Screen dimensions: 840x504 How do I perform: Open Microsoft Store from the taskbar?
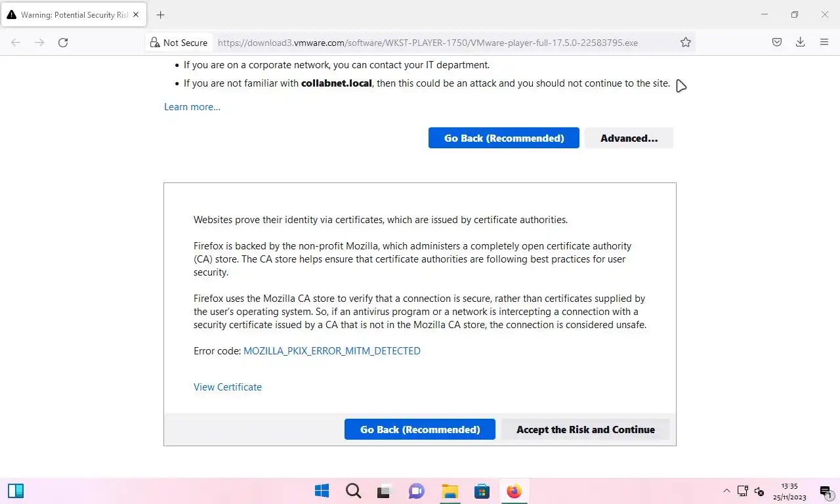[x=482, y=491]
